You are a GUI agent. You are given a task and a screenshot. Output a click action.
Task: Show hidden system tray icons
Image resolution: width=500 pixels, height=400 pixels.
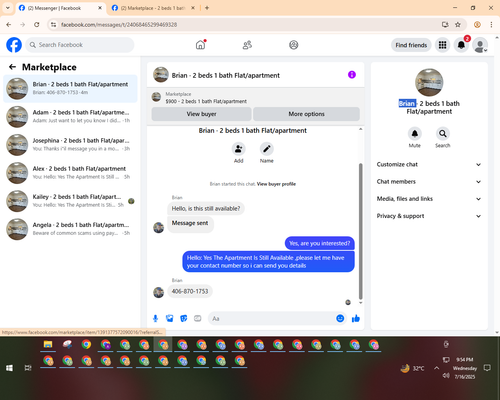pyautogui.click(x=436, y=368)
